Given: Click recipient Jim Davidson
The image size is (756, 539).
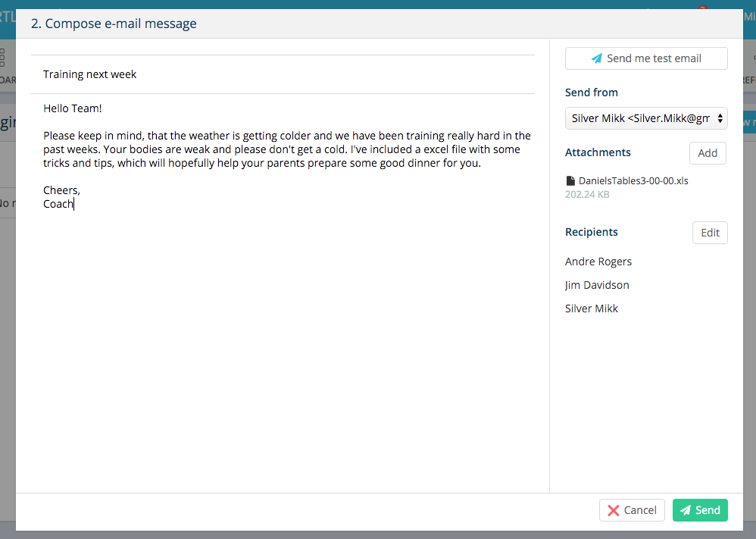Looking at the screenshot, I should (597, 285).
